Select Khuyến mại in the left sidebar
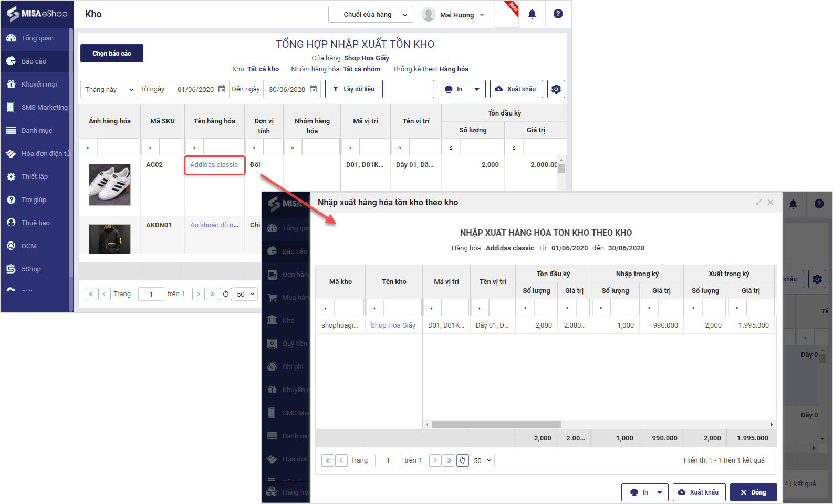This screenshot has height=504, width=833. click(x=39, y=85)
